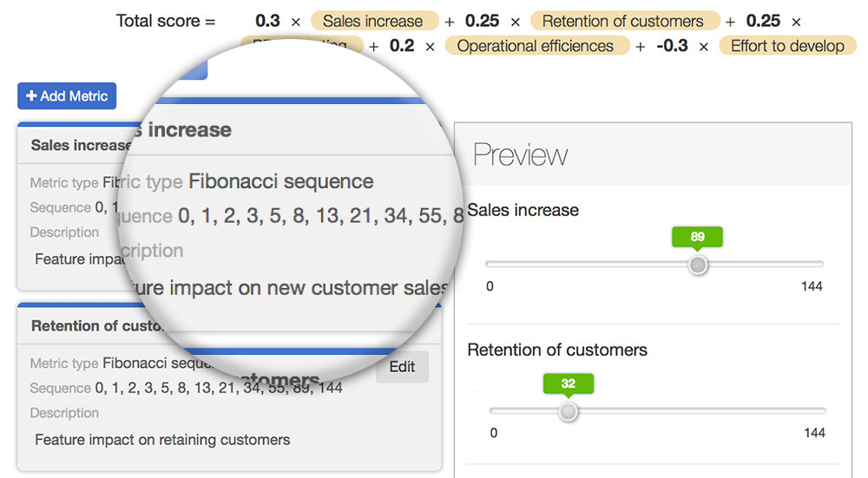
Task: Select the Sales increase pill in formula
Action: coord(372,22)
